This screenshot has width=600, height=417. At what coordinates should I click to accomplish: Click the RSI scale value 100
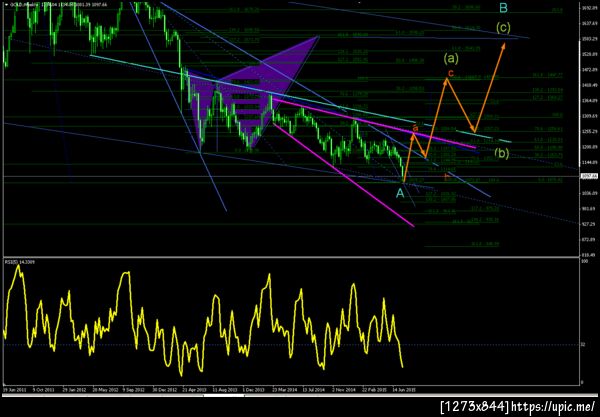click(585, 261)
